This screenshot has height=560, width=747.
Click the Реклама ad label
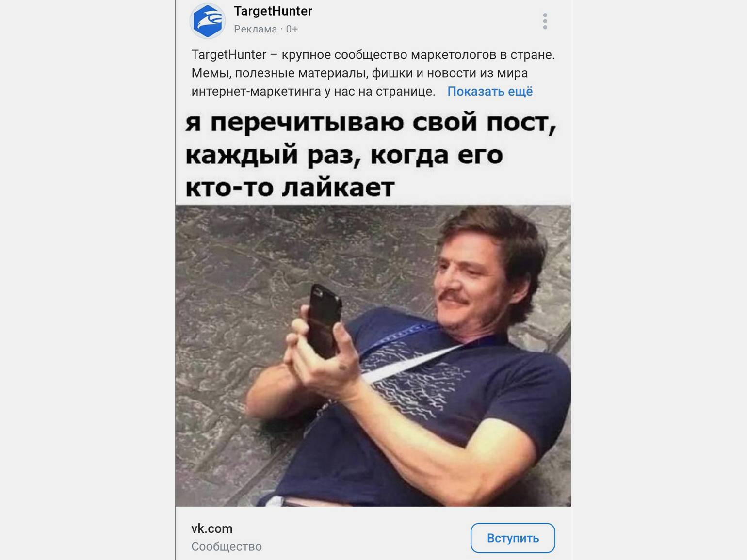click(x=255, y=29)
